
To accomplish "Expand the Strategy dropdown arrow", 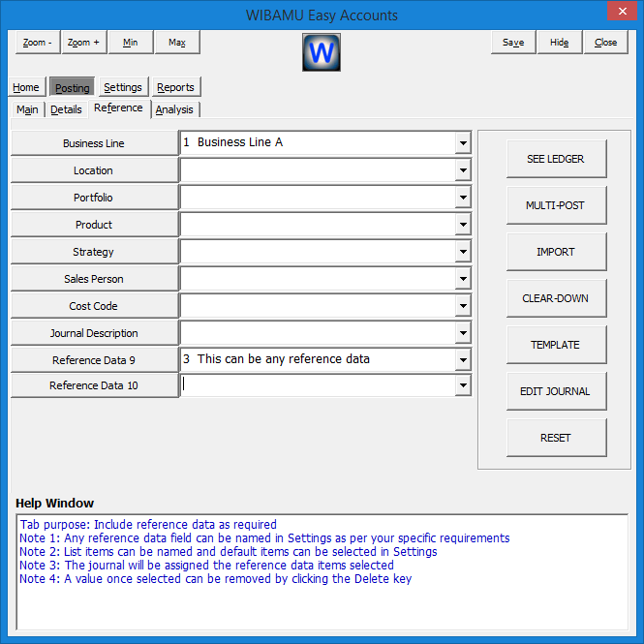I will point(463,252).
